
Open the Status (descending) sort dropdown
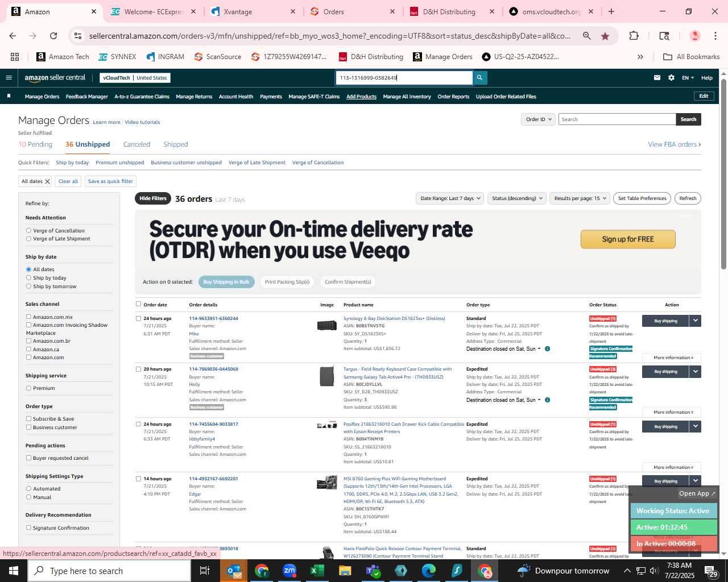(x=517, y=198)
